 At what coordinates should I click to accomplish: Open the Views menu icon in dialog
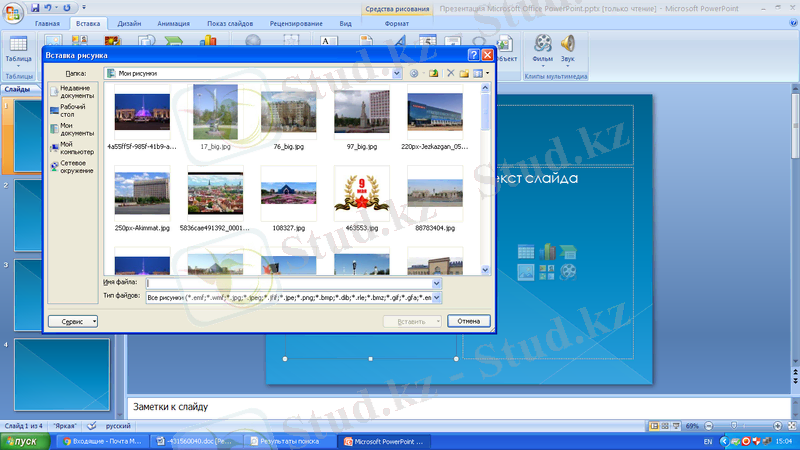click(478, 73)
